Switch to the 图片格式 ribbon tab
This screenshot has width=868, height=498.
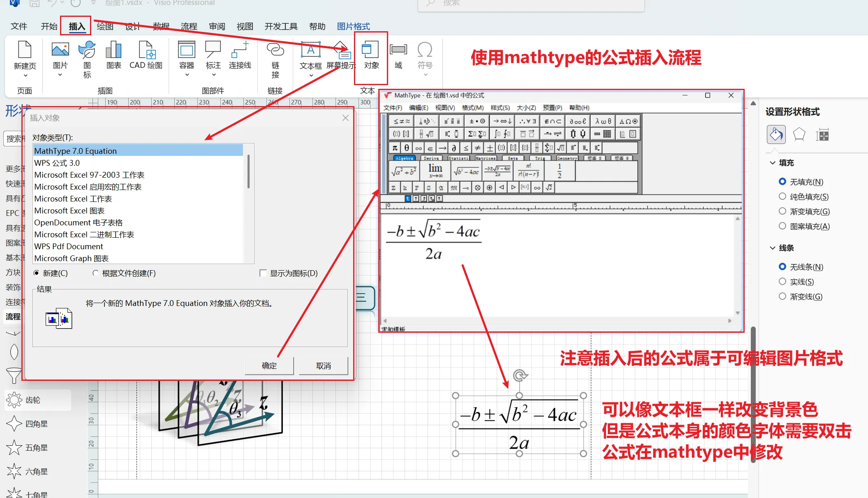point(353,26)
